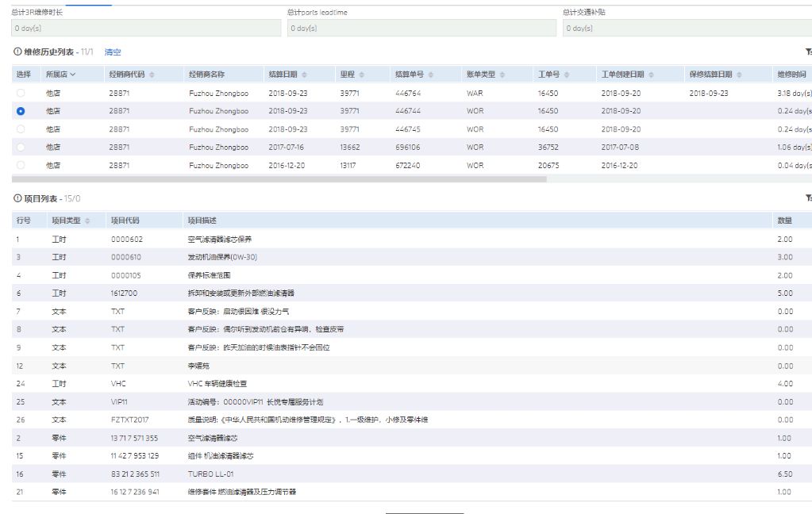Sort history by 结算单号 icon

(x=431, y=75)
